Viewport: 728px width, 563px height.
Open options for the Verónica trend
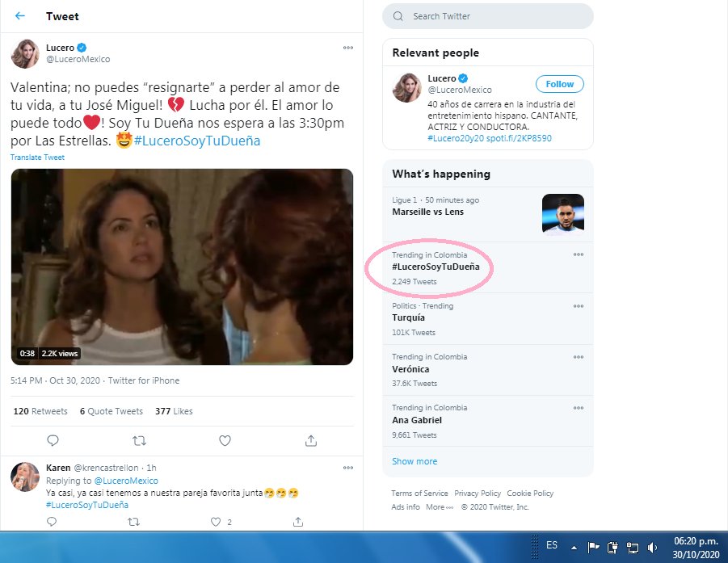click(x=578, y=357)
